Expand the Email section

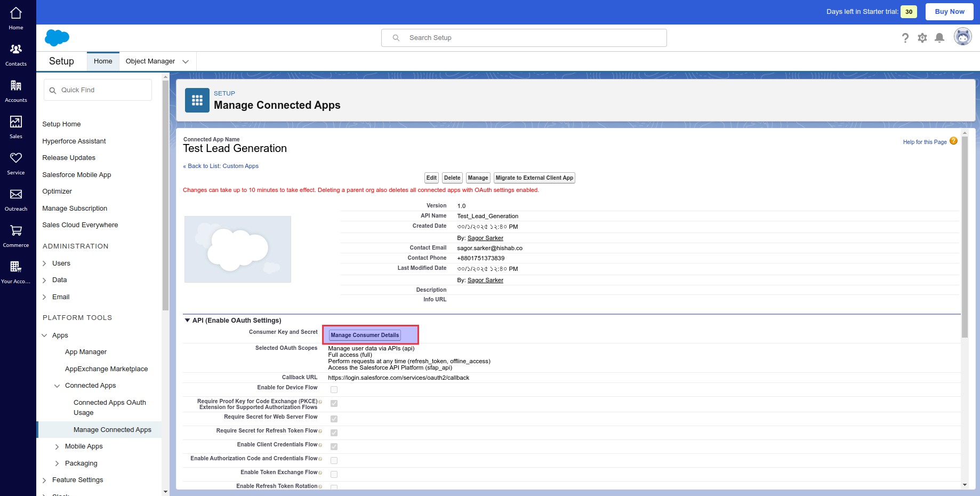pyautogui.click(x=44, y=297)
